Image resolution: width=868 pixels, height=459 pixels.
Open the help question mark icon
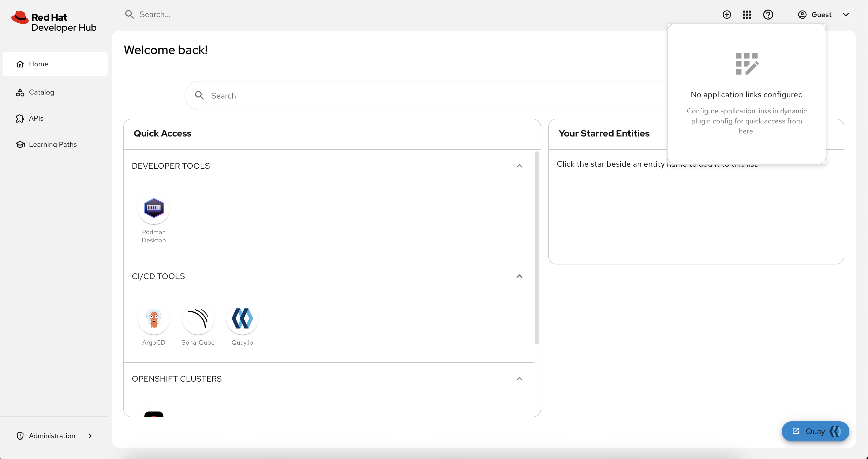[x=768, y=15]
